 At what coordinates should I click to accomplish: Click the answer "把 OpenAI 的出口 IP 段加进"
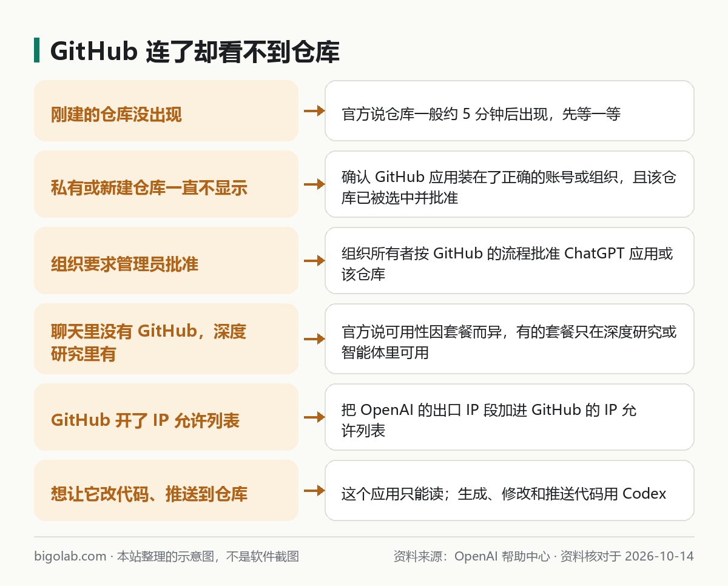click(x=510, y=417)
